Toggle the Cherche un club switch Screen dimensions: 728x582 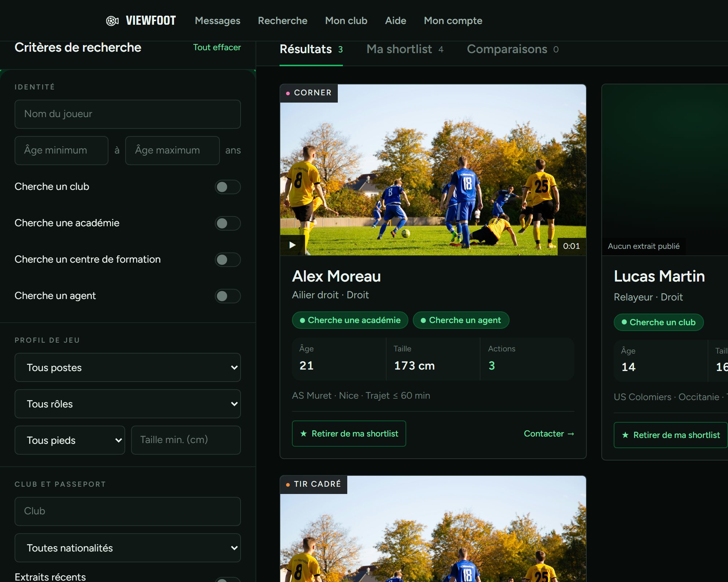[x=227, y=187]
